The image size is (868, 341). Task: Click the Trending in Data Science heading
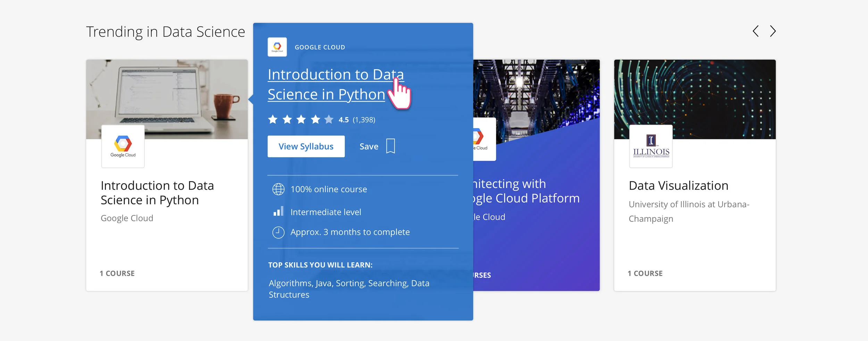click(166, 32)
